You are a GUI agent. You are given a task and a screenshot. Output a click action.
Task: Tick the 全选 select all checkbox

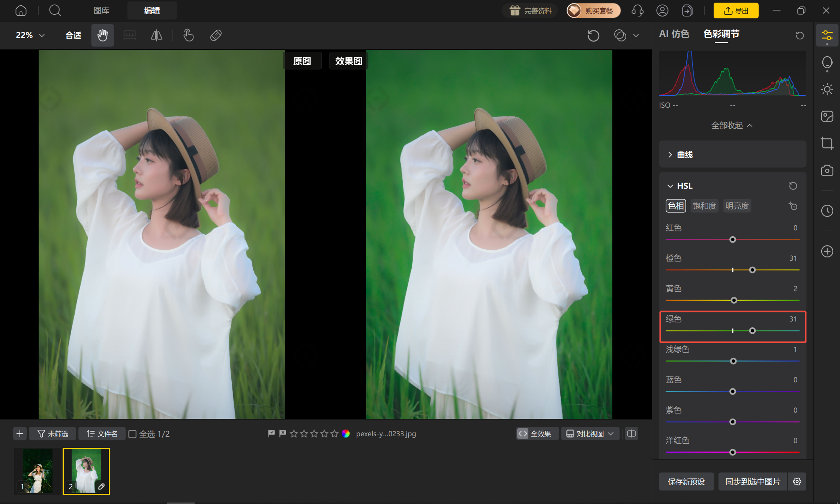pos(132,434)
